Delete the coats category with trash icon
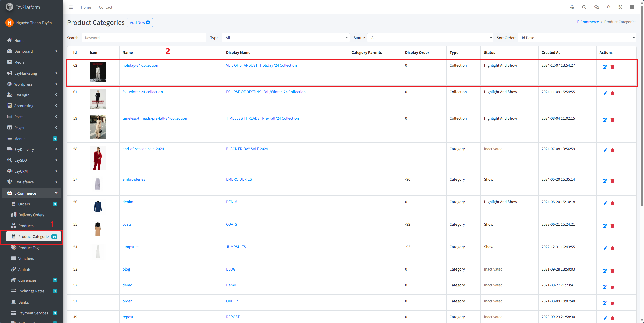Image resolution: width=644 pixels, height=323 pixels. [612, 226]
